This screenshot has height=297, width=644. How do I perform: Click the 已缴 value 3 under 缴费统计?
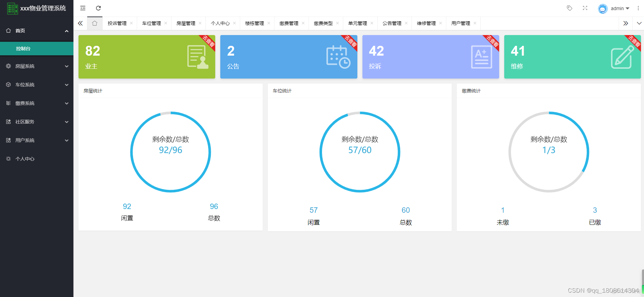tap(595, 210)
